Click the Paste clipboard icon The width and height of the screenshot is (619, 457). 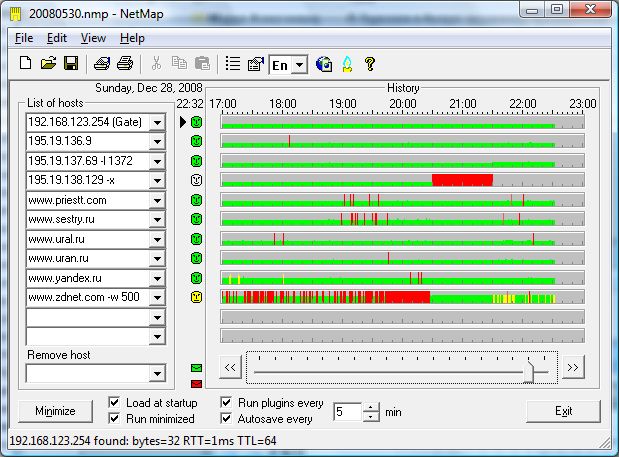(203, 63)
